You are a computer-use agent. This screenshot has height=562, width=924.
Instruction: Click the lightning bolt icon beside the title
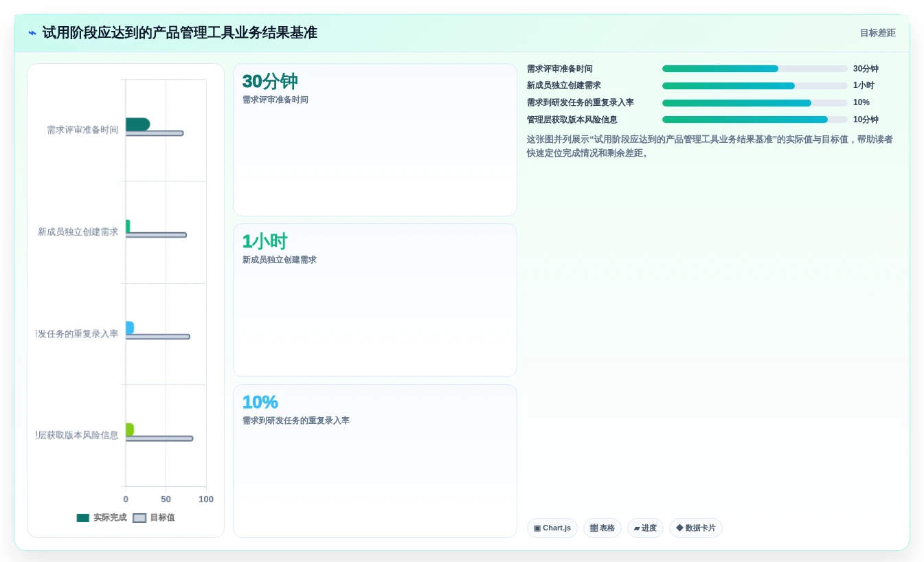pyautogui.click(x=32, y=33)
